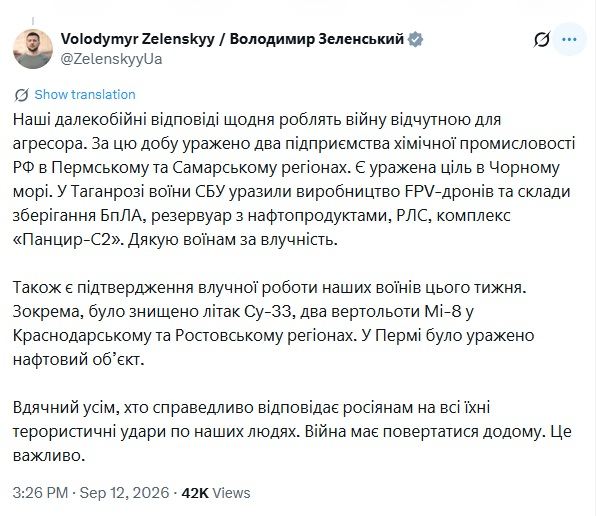Open the three-dot more options menu
The height and width of the screenshot is (516, 597).
(x=569, y=39)
